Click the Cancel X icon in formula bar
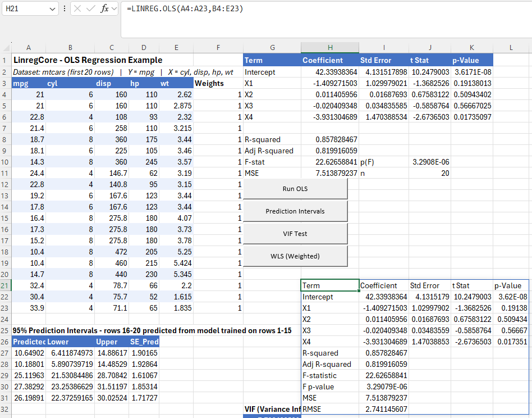Screen dimensions: 532x418 pos(78,9)
